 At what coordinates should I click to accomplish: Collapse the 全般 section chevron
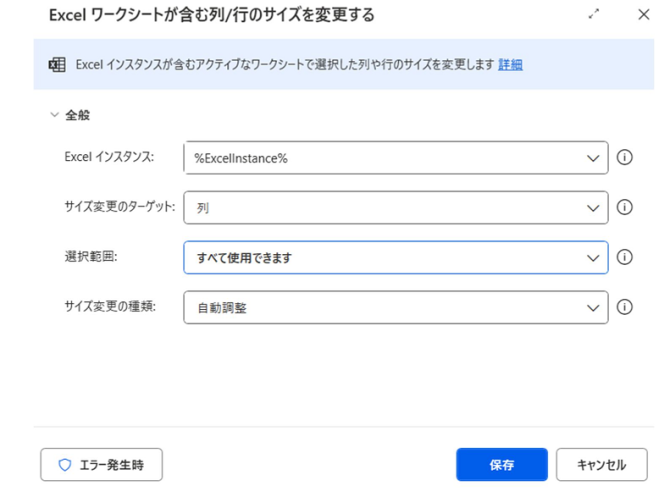click(x=54, y=116)
